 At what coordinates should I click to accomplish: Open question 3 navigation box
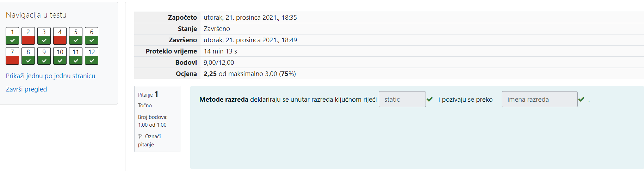click(44, 36)
